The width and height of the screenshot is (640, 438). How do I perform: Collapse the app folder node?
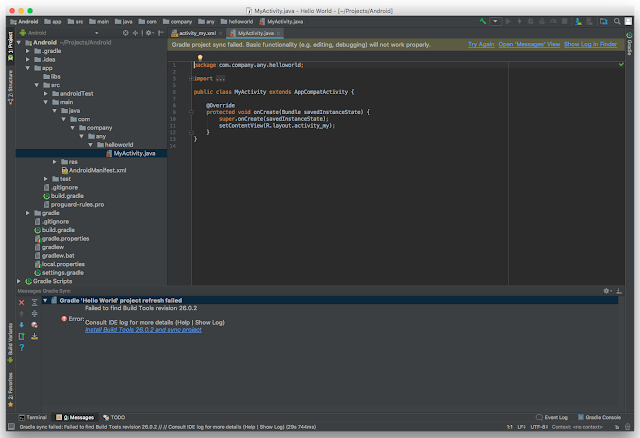[28, 68]
